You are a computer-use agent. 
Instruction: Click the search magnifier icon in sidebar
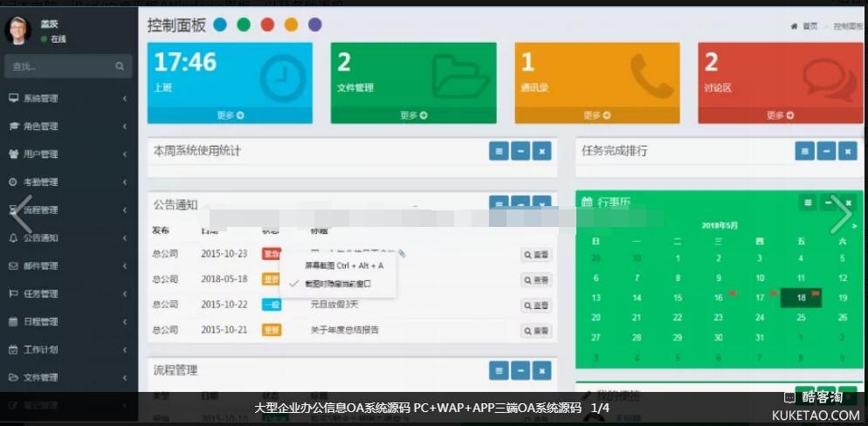click(x=120, y=66)
